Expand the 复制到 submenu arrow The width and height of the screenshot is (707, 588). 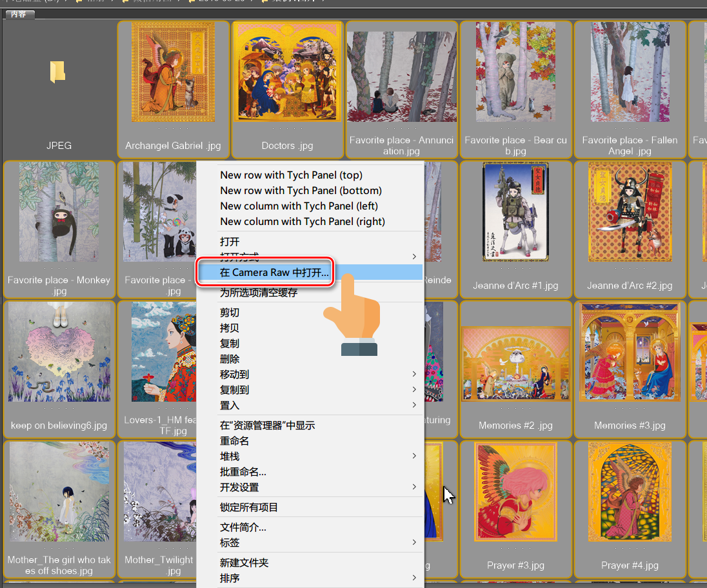414,389
